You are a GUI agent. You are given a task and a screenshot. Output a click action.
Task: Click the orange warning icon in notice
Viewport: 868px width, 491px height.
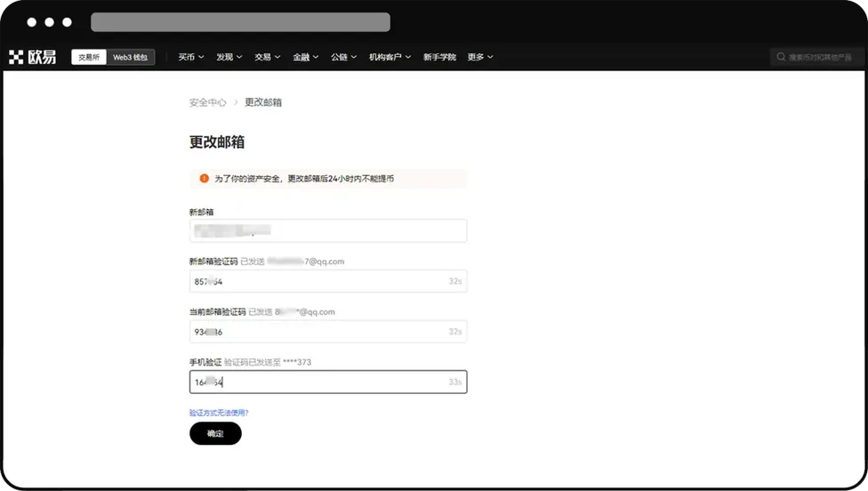pos(204,179)
